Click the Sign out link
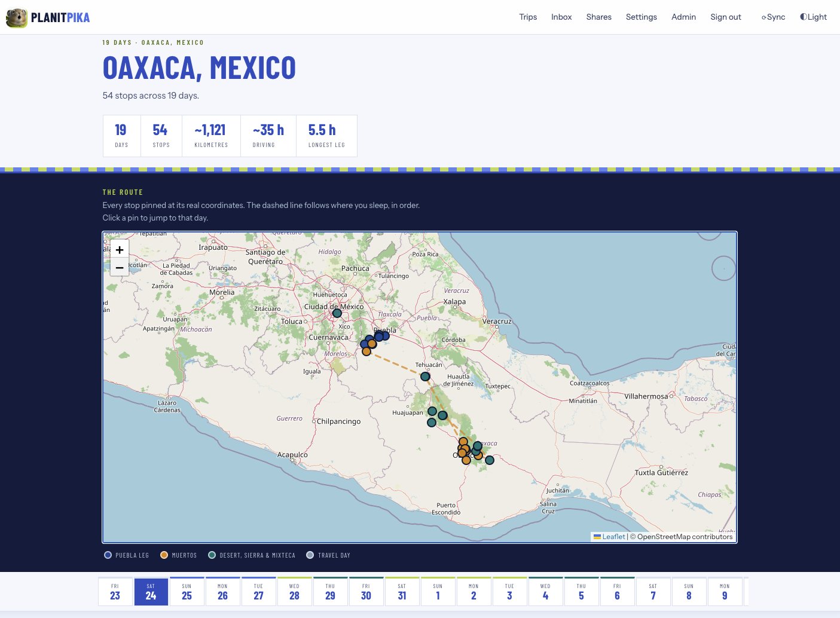840x618 pixels. click(726, 17)
